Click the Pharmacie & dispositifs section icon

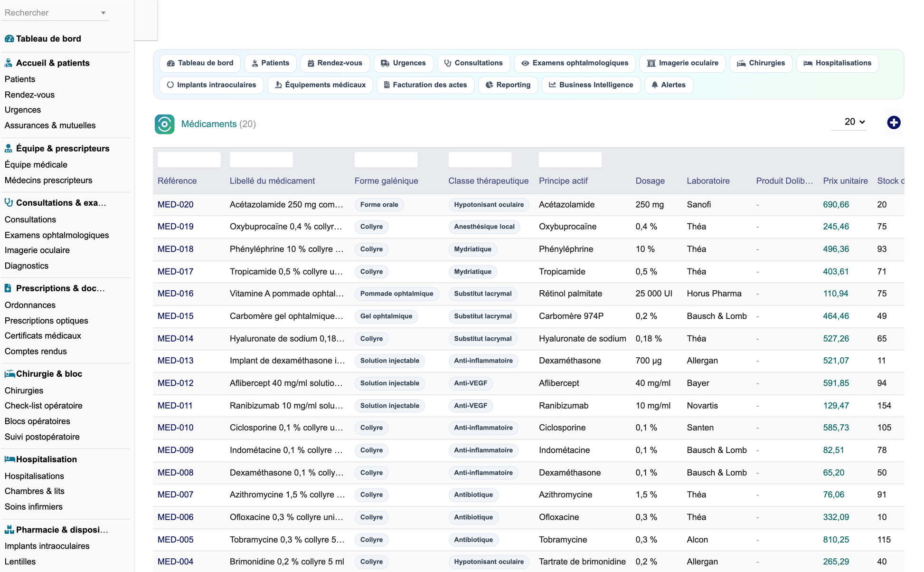[9, 530]
